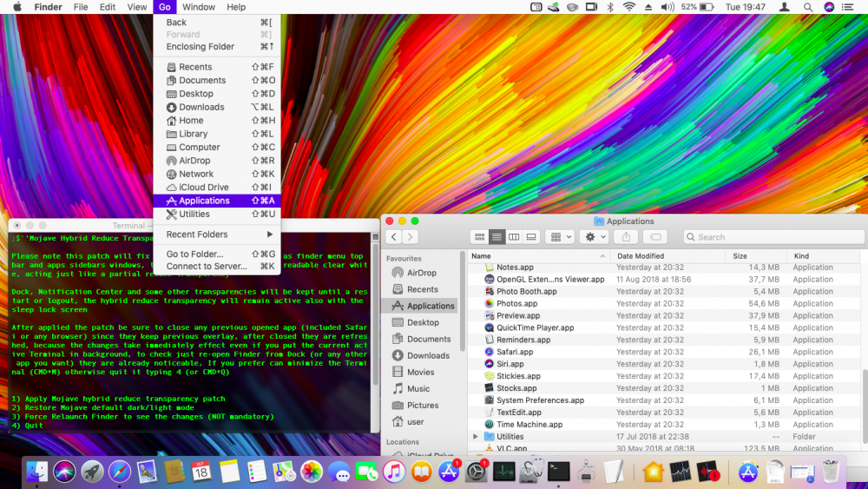Go back using Finder's back arrow

(x=393, y=237)
